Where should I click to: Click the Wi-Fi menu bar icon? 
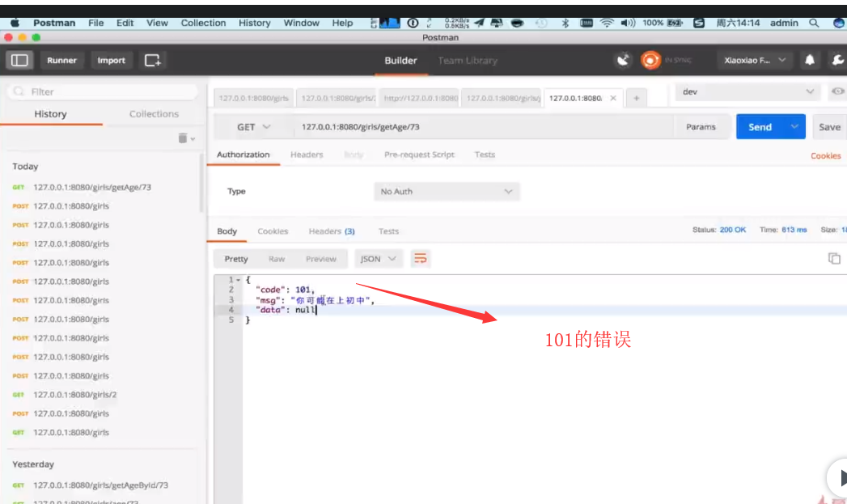[607, 23]
